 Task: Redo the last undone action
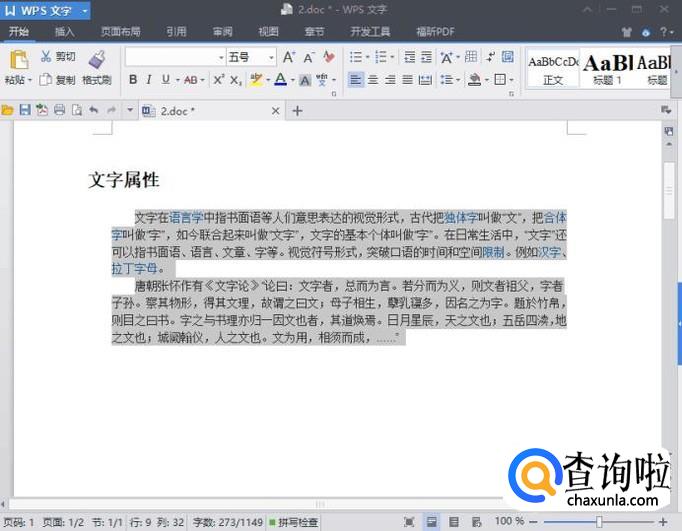[x=111, y=110]
